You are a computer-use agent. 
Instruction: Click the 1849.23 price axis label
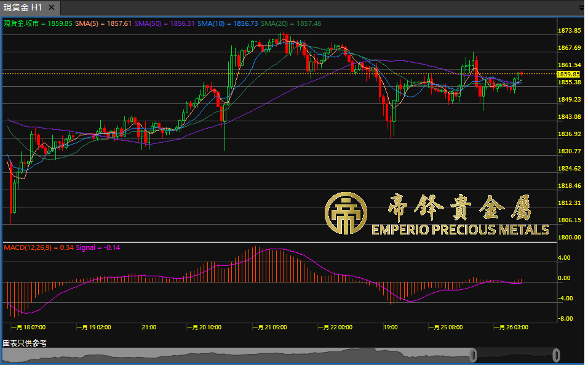pos(570,100)
